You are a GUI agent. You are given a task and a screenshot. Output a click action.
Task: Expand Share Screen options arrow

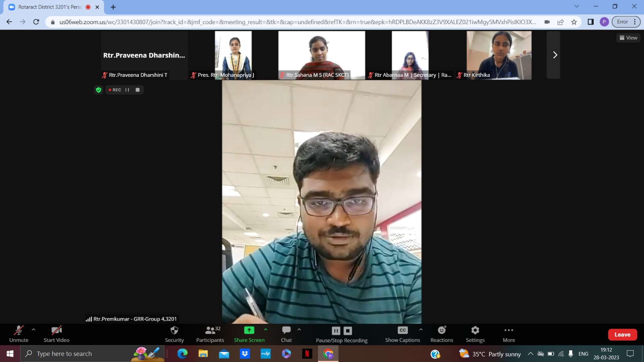click(266, 329)
